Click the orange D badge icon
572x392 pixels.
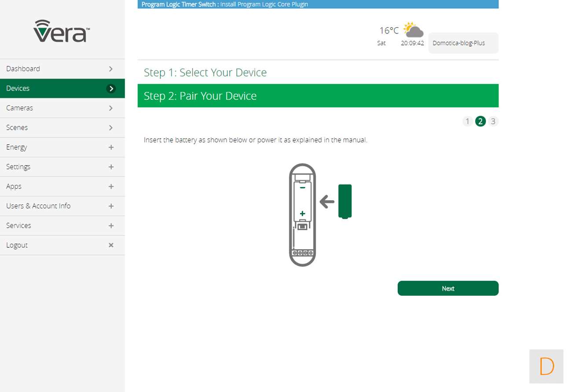click(546, 366)
